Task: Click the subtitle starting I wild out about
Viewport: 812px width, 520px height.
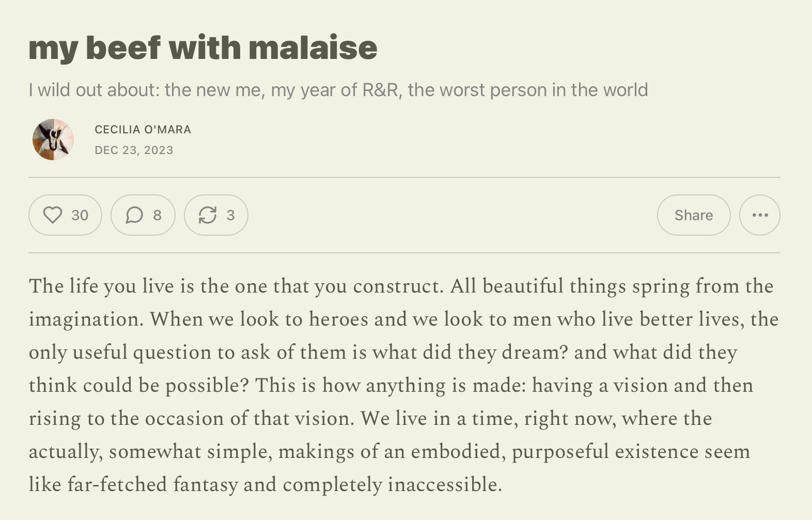Action: 338,90
